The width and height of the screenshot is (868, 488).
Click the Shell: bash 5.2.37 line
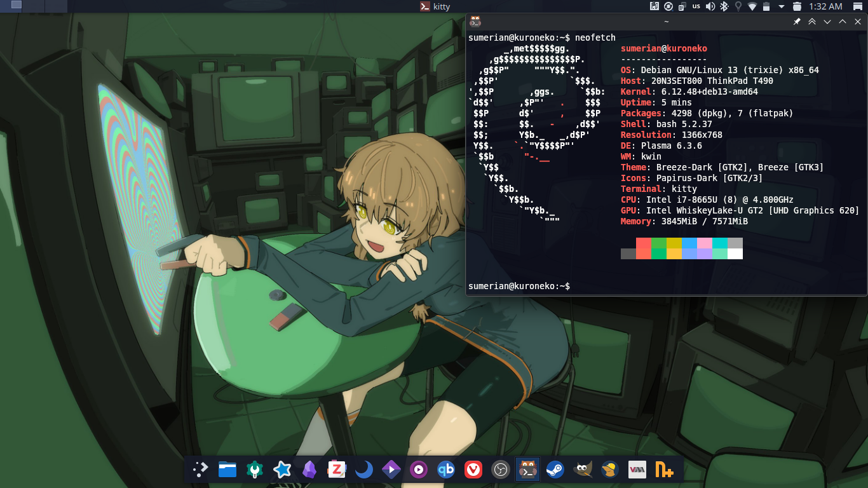(x=667, y=125)
